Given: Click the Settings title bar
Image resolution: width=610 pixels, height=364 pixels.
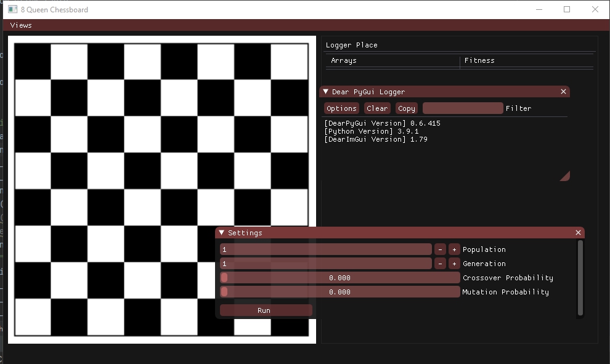Looking at the screenshot, I should (399, 233).
